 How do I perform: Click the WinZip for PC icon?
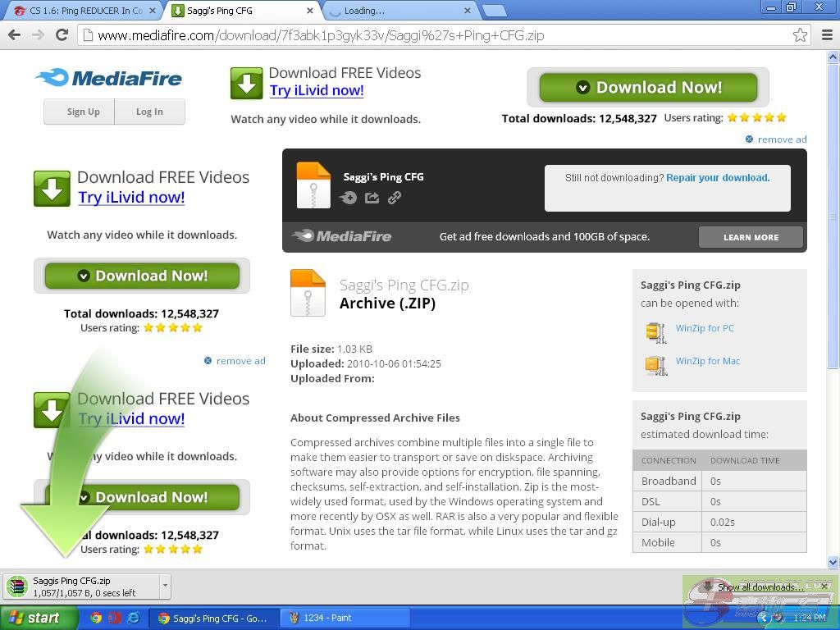(x=655, y=331)
